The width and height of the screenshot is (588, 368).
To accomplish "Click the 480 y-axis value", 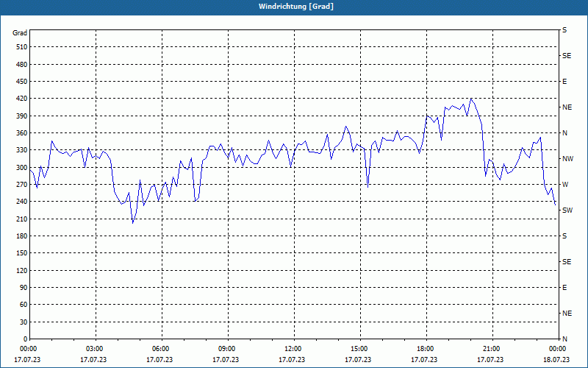I will point(22,65).
